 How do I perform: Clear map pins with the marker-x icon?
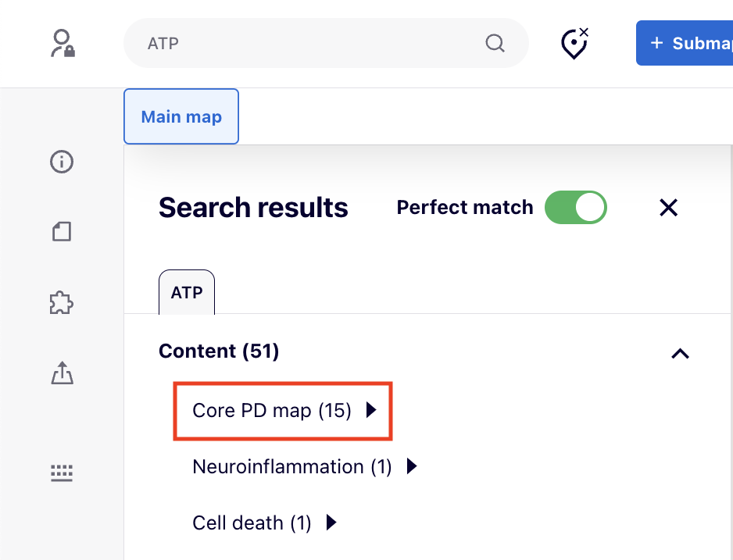tap(574, 44)
